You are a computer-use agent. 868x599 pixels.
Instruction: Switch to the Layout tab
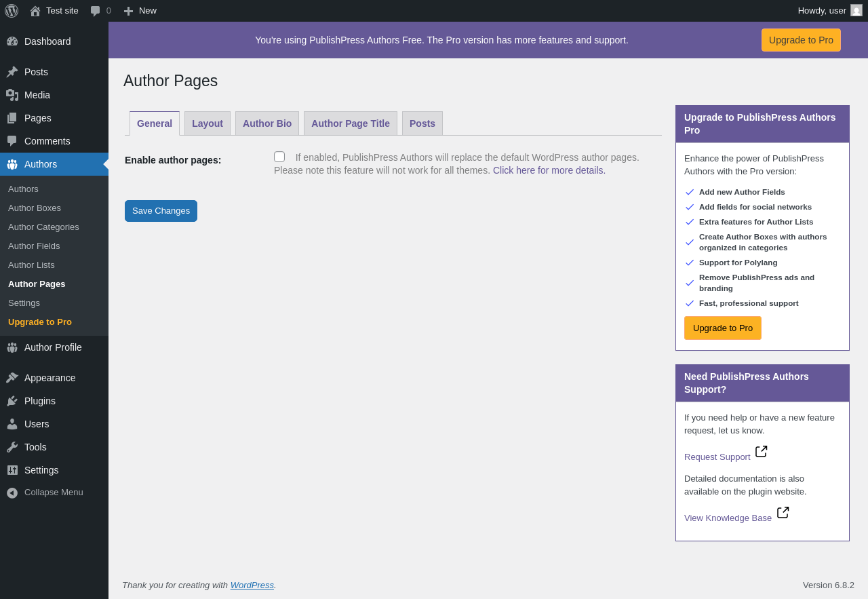tap(208, 123)
